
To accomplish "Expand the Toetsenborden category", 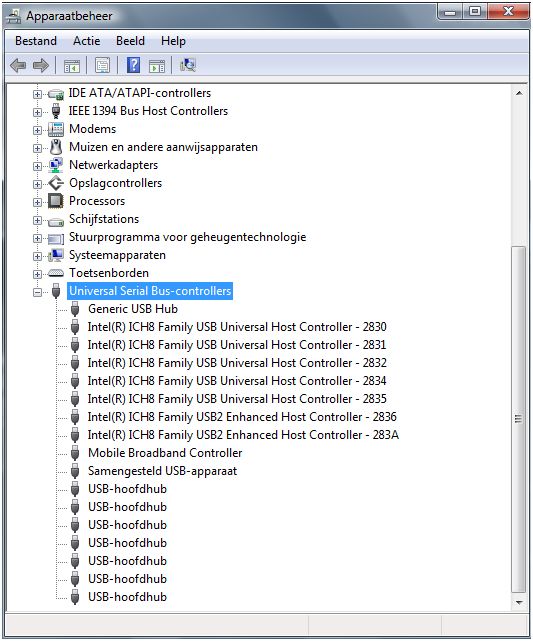I will pyautogui.click(x=37, y=274).
